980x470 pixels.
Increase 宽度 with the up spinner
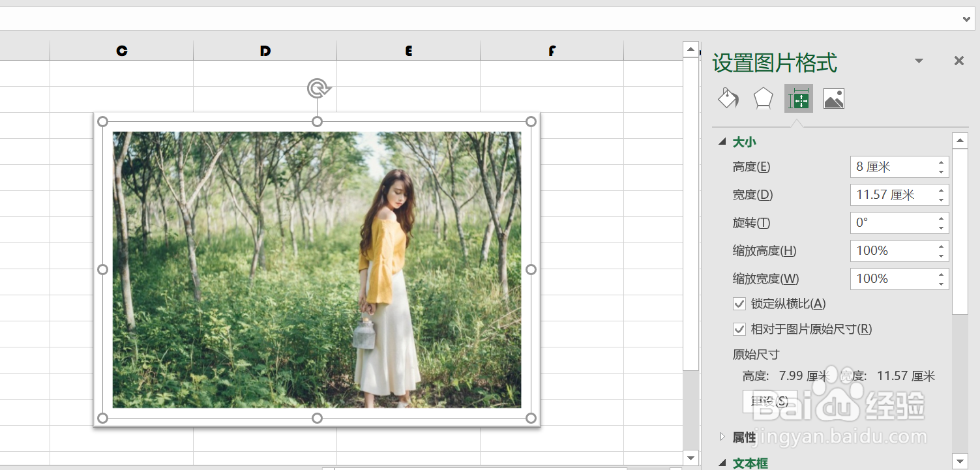pos(942,190)
